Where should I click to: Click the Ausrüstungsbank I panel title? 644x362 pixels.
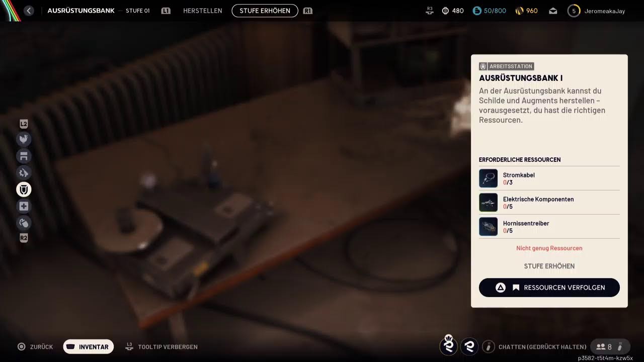coord(521,78)
